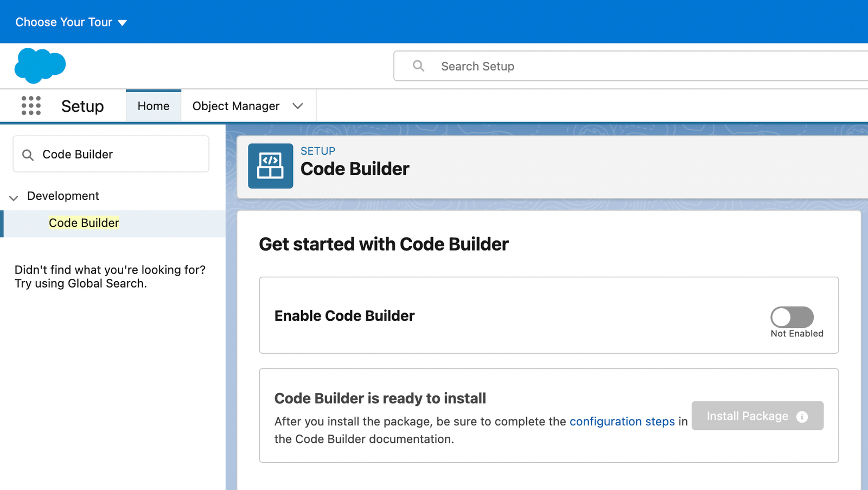Click the Not Enabled status label
This screenshot has width=868, height=490.
click(x=796, y=334)
